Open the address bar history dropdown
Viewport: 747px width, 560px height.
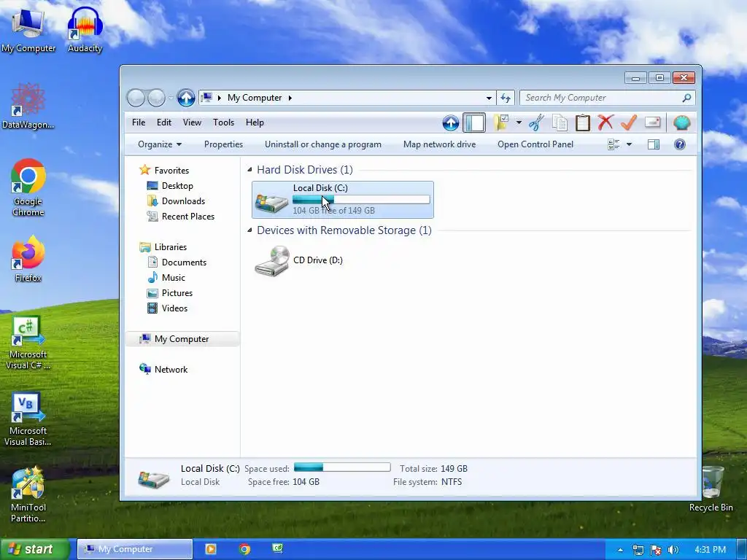click(x=489, y=98)
